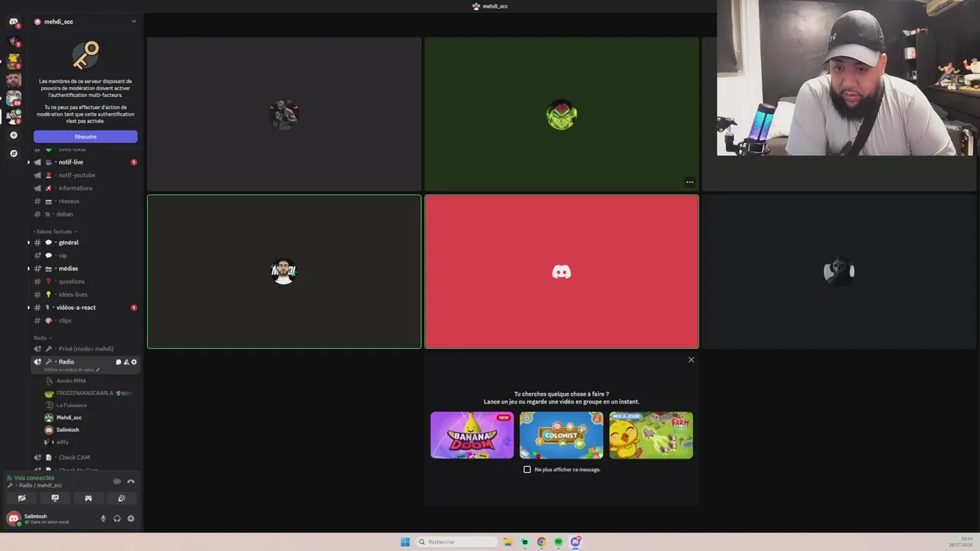The image size is (980, 551).
Task: Open Spotify from the taskbar
Action: pos(558,542)
